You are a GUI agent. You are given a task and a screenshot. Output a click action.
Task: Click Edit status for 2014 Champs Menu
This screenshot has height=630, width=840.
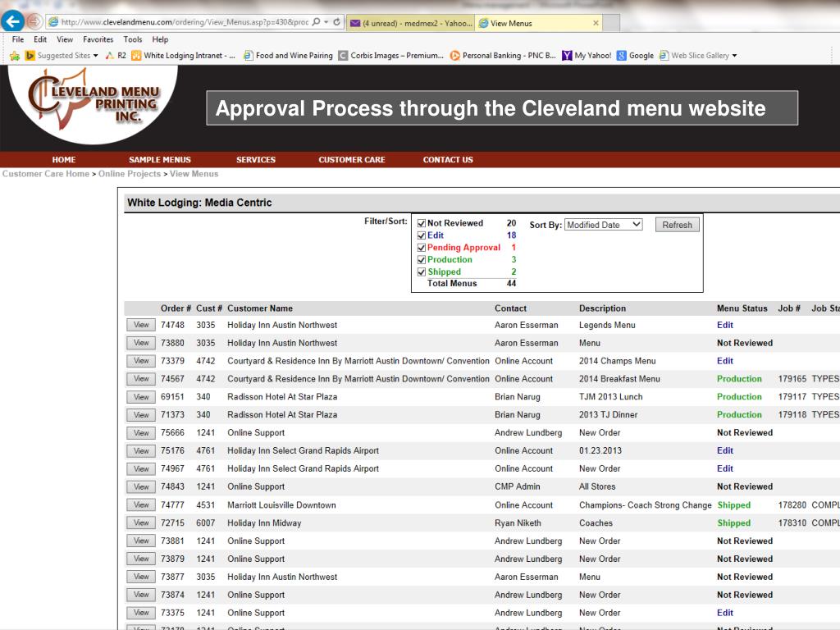pyautogui.click(x=725, y=361)
